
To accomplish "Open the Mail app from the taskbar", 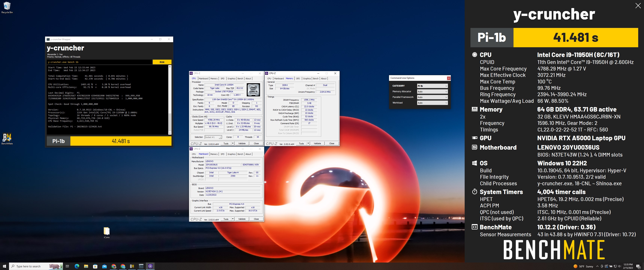I will (x=104, y=266).
